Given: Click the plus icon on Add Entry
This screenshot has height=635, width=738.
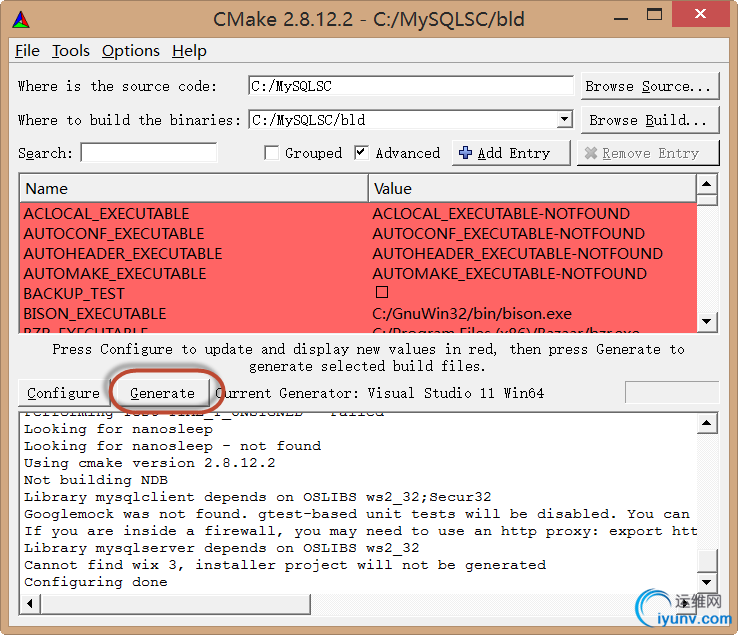Looking at the screenshot, I should 465,153.
